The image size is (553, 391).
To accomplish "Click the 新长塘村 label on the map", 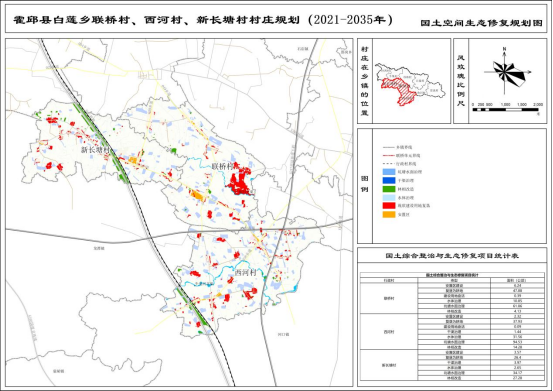I will 96,150.
